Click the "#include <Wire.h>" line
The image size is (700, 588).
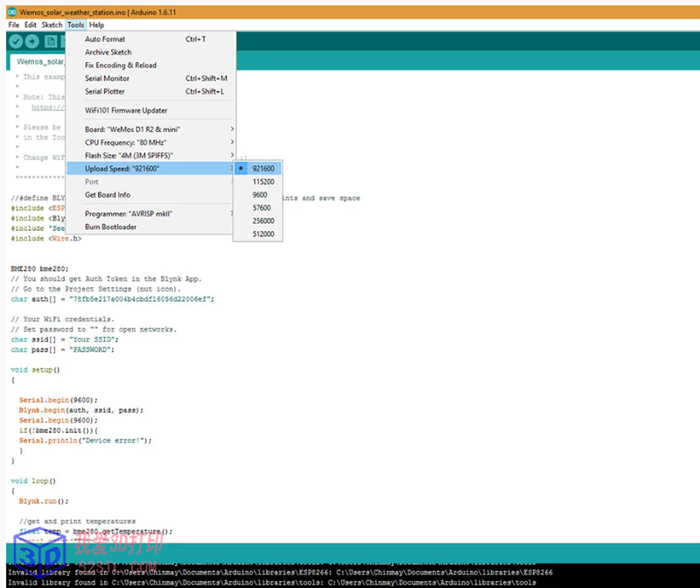point(46,238)
